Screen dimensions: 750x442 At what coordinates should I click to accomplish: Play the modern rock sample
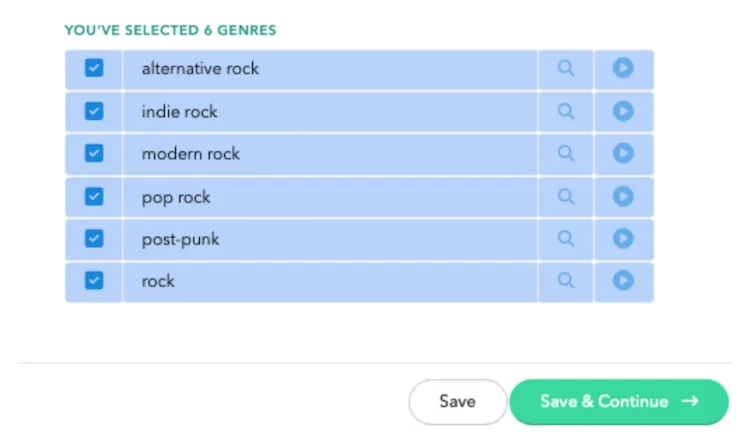(x=623, y=154)
